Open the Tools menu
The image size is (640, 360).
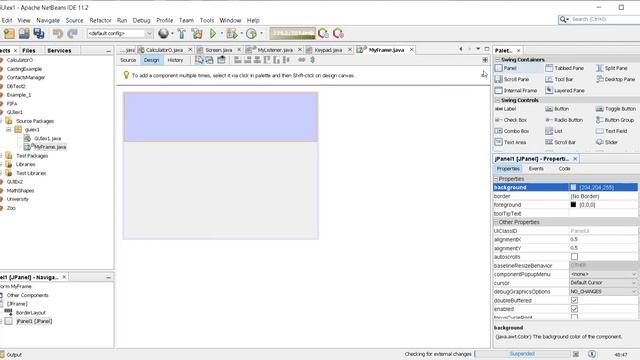point(207,20)
